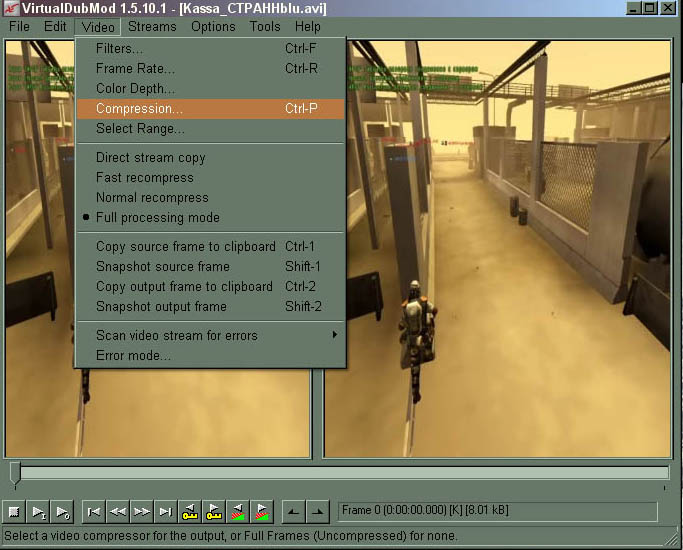Go to previous keyframe icon
Image resolution: width=683 pixels, height=550 pixels.
click(190, 511)
